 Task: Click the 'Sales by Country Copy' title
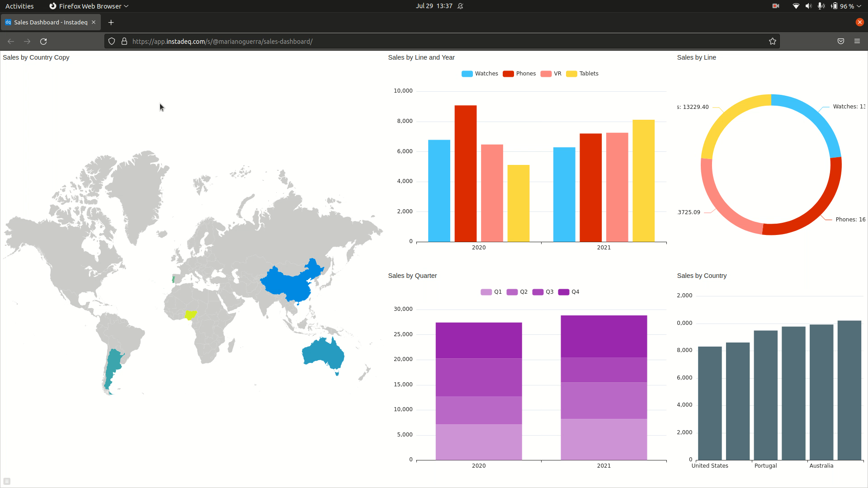click(x=36, y=57)
